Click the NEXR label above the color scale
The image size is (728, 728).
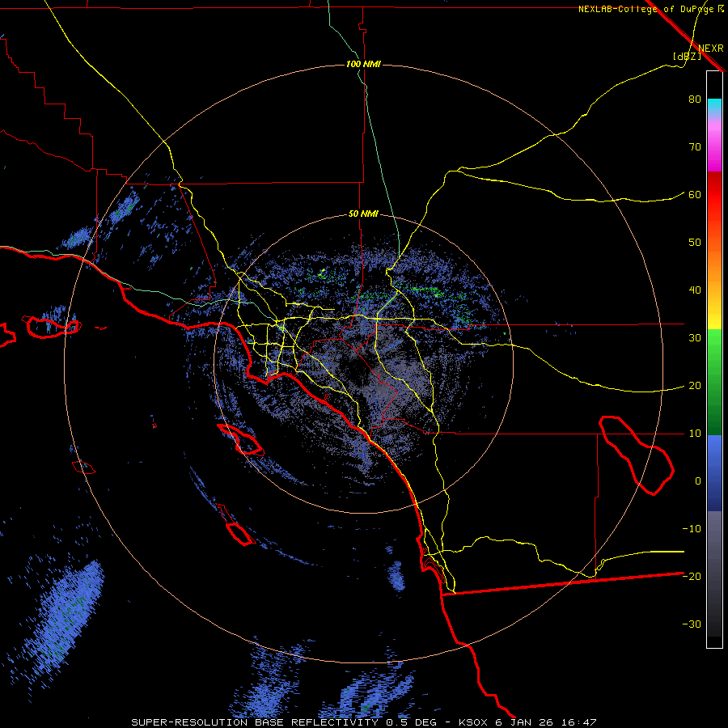710,49
